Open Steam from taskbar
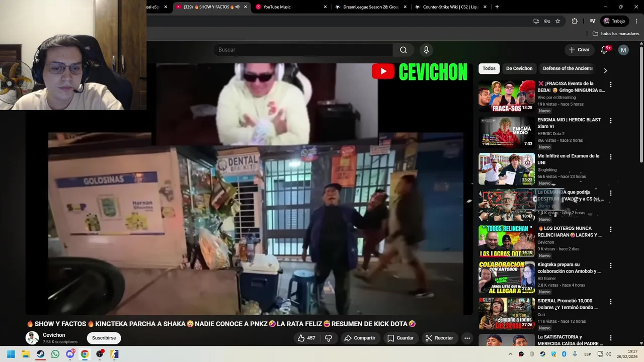This screenshot has height=362, width=644. point(40,354)
